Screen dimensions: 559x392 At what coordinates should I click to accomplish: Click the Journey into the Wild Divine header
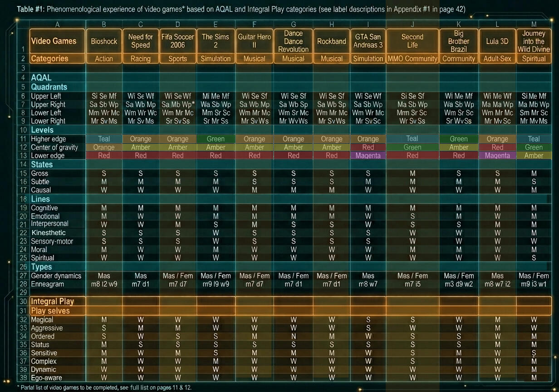(534, 41)
